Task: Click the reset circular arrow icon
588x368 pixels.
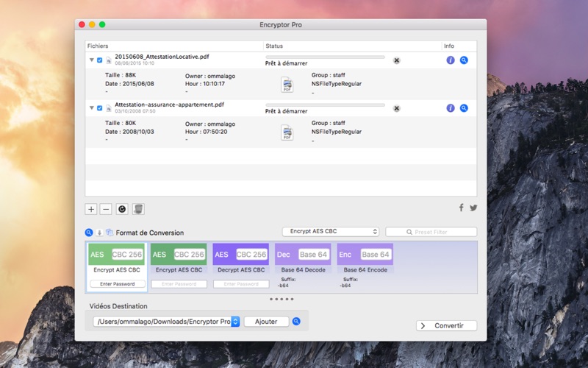Action: click(122, 209)
